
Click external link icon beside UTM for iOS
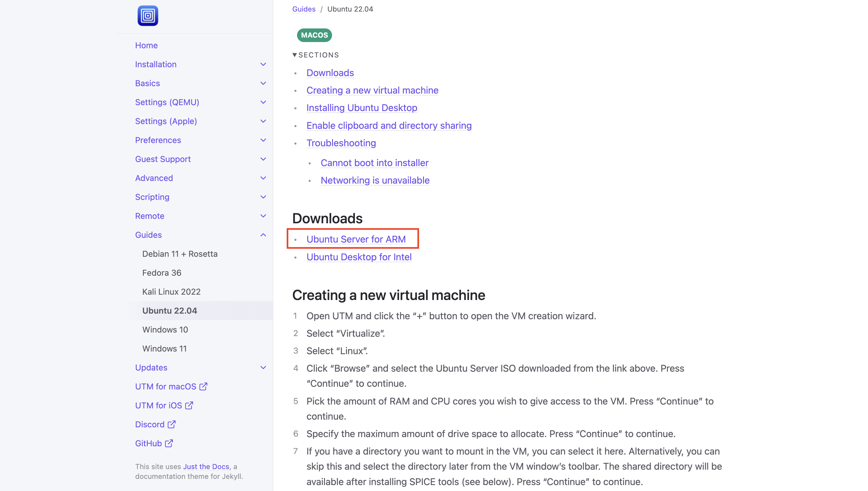189,405
